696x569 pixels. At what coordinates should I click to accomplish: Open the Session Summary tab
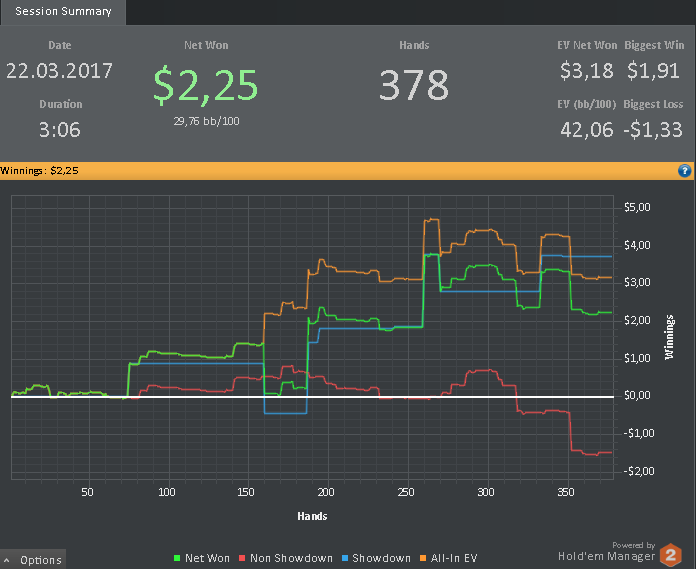63,12
